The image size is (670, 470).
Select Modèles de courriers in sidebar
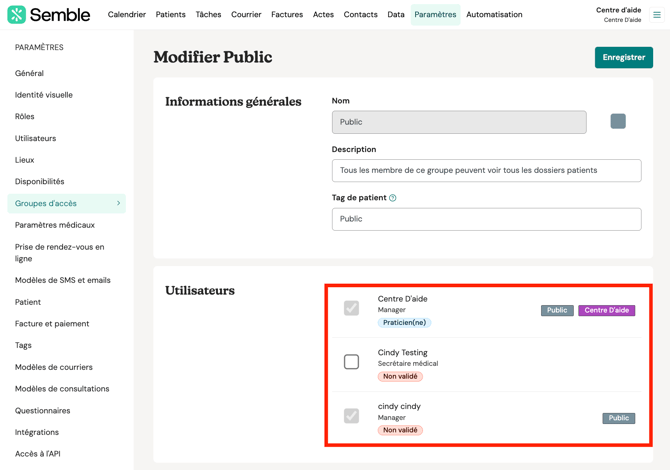tap(54, 367)
